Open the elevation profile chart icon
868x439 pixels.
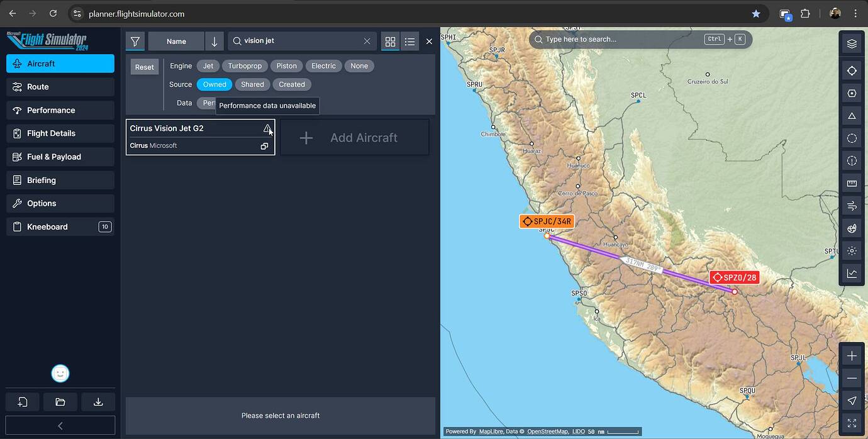(852, 273)
